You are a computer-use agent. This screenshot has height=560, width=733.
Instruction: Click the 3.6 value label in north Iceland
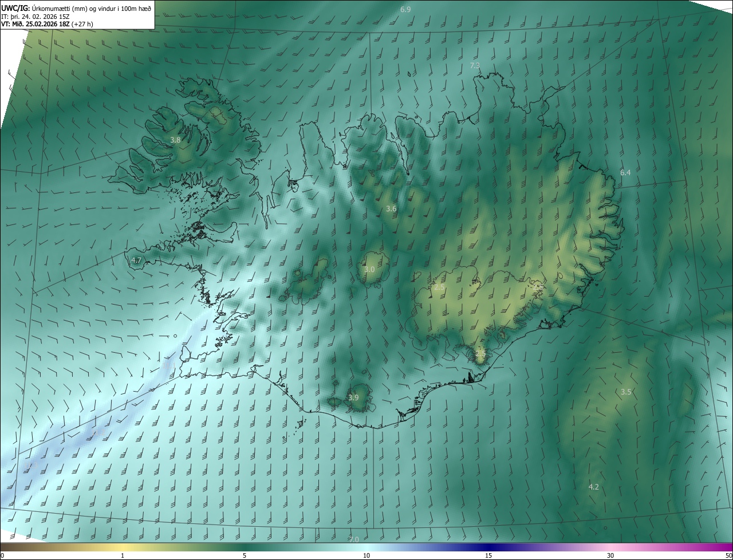click(x=391, y=209)
